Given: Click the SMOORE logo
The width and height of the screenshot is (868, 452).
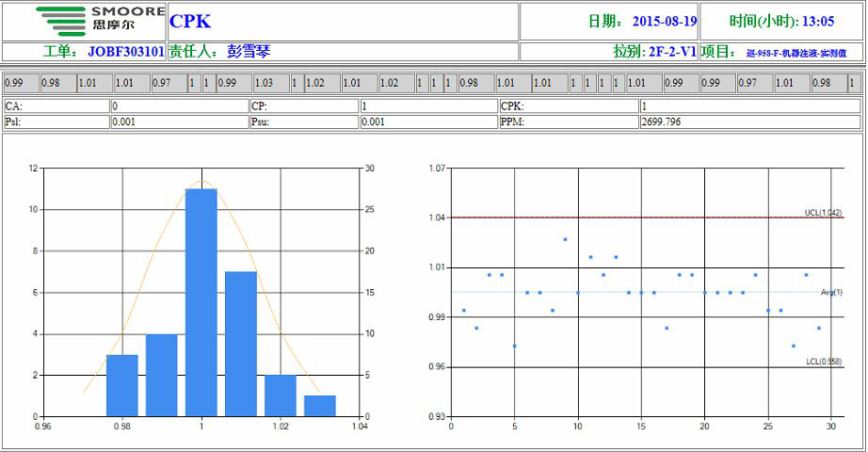Looking at the screenshot, I should click(x=101, y=21).
